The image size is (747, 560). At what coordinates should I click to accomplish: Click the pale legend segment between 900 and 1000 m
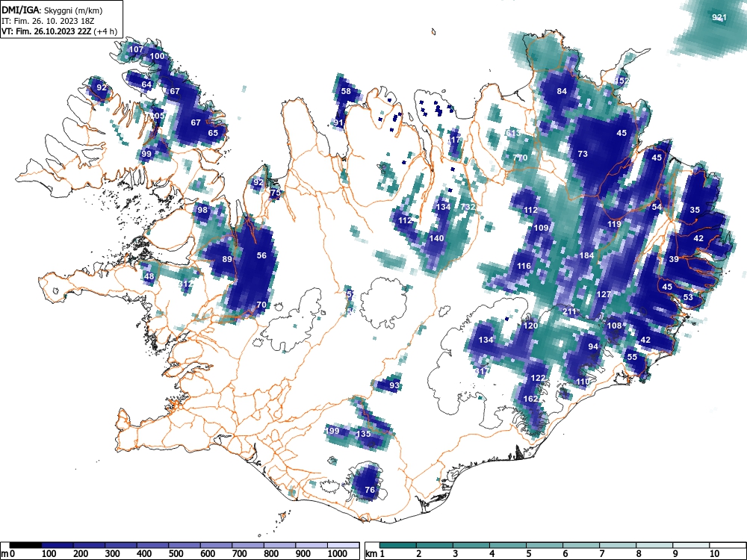click(x=311, y=545)
